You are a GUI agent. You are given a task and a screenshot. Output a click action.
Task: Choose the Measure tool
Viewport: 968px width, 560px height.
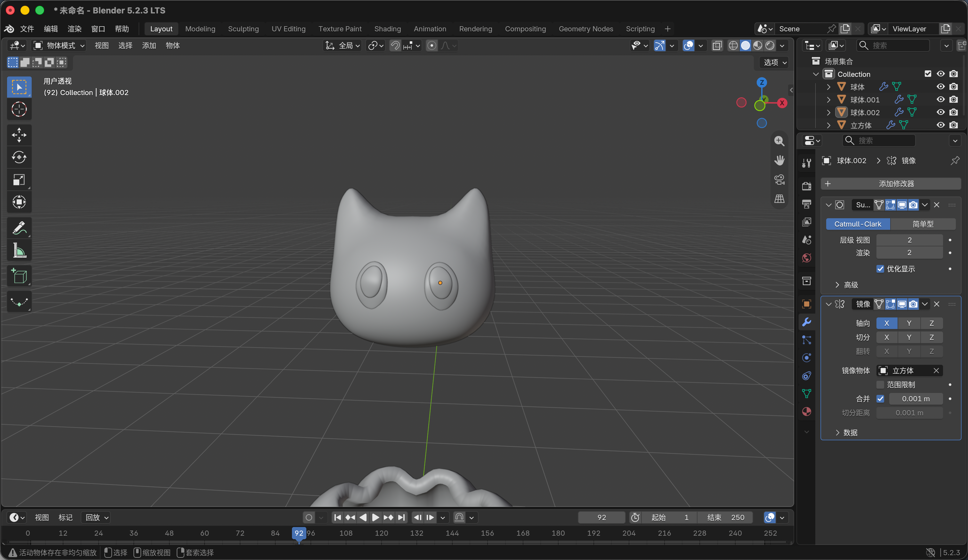click(x=19, y=250)
